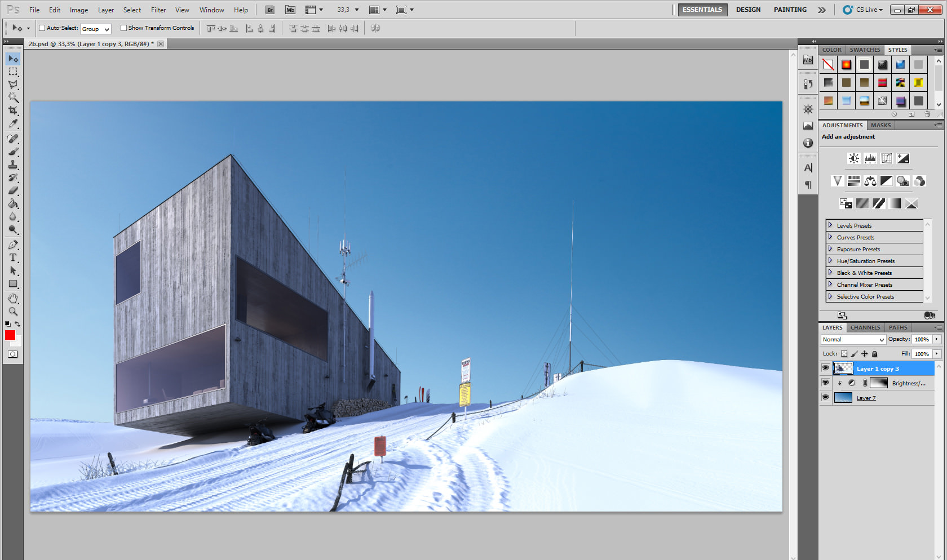Expand Curves Presets

830,237
